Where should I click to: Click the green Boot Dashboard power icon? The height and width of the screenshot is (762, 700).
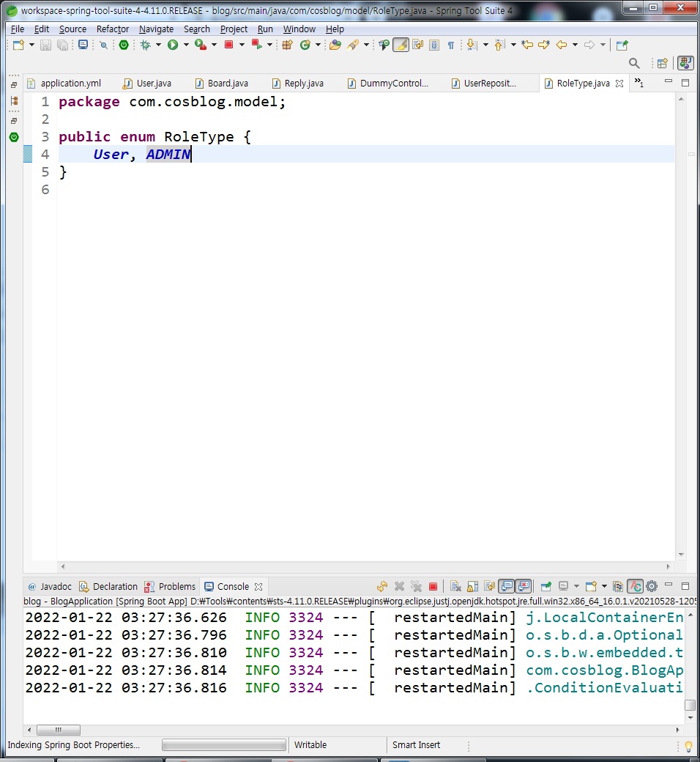[124, 45]
